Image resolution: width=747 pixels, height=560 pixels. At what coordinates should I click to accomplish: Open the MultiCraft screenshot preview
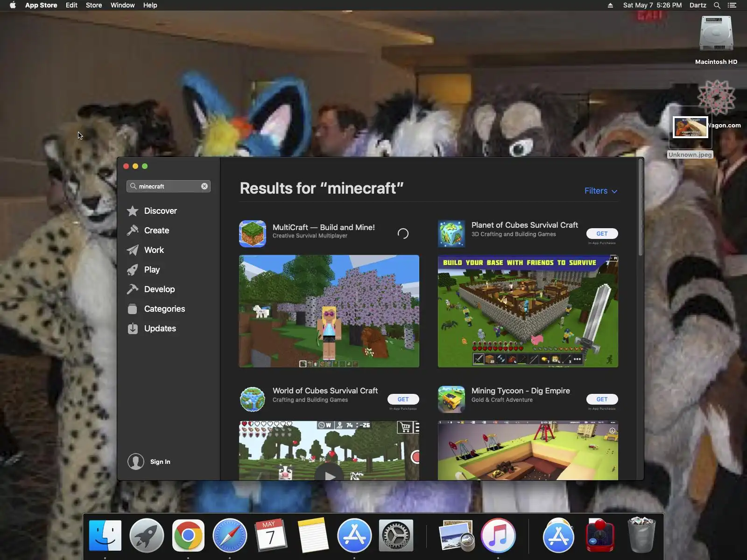pos(329,311)
